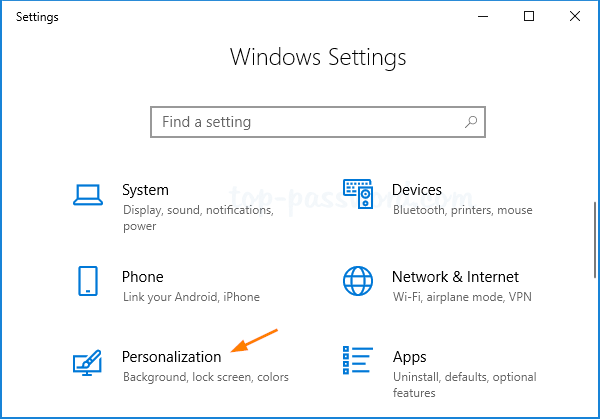The width and height of the screenshot is (600, 419).
Task: Click the Background, lock screen, colors description
Action: [205, 378]
